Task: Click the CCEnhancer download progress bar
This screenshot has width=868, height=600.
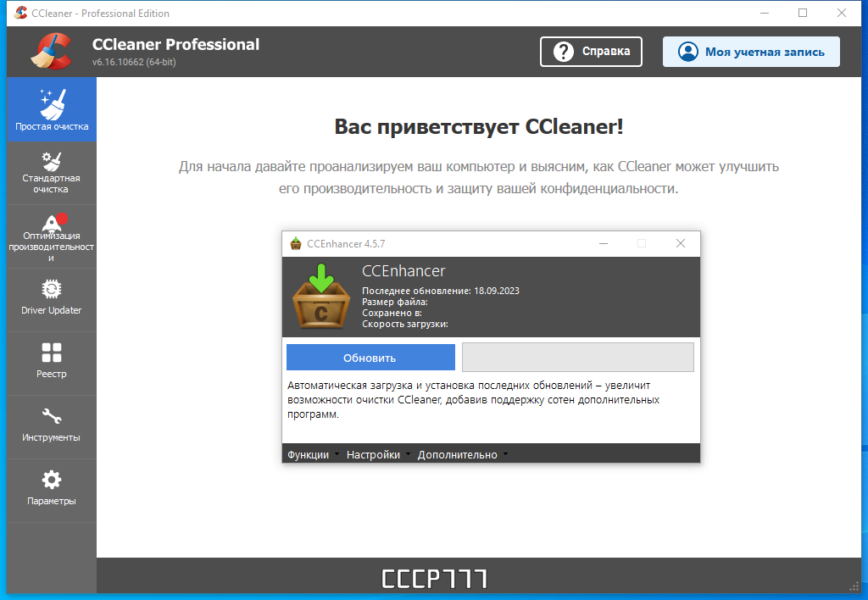Action: click(x=578, y=357)
